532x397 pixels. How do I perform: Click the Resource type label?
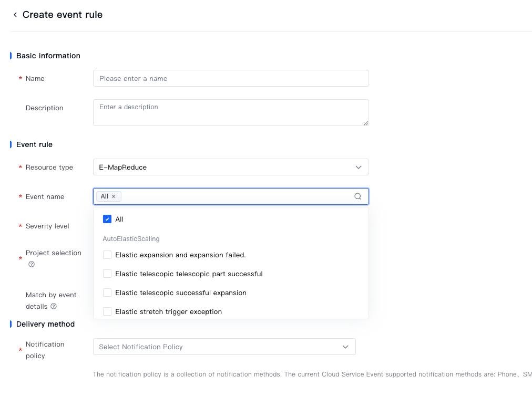[x=49, y=167]
